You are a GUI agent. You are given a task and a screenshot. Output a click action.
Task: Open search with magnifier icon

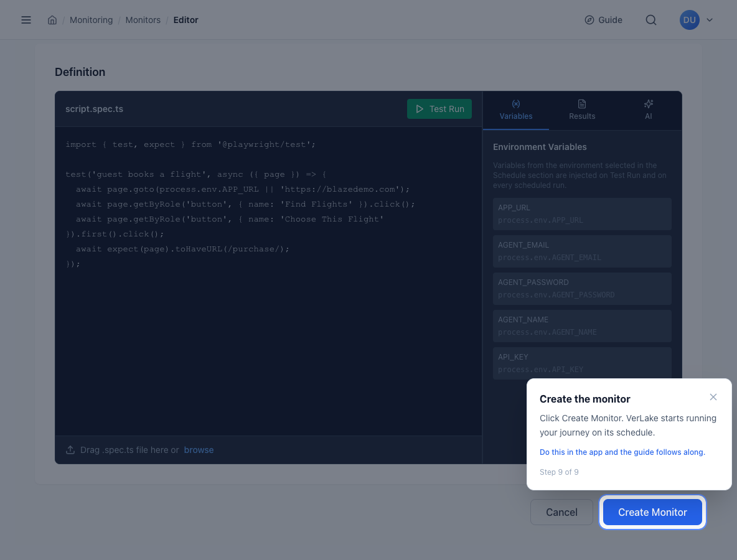[651, 20]
